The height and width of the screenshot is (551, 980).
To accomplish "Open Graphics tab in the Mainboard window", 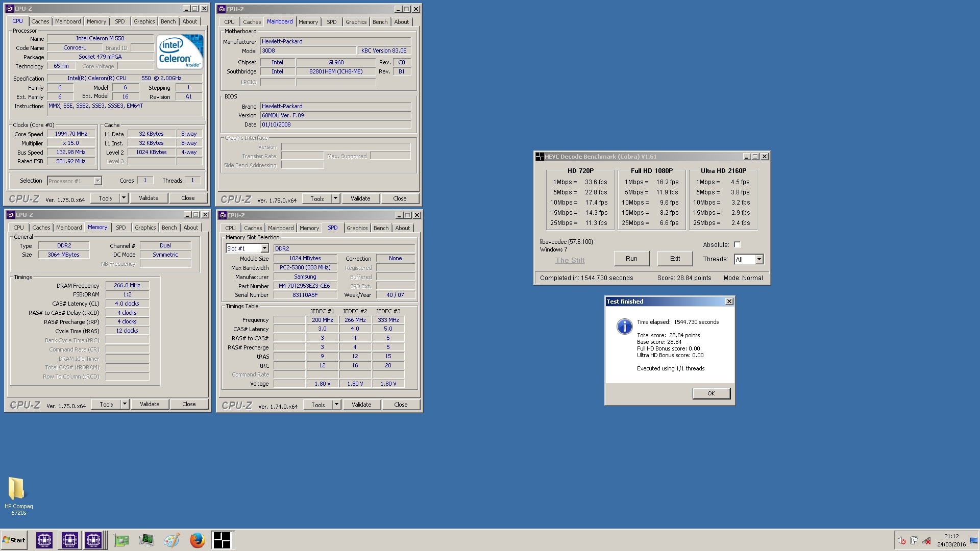I will (x=356, y=22).
